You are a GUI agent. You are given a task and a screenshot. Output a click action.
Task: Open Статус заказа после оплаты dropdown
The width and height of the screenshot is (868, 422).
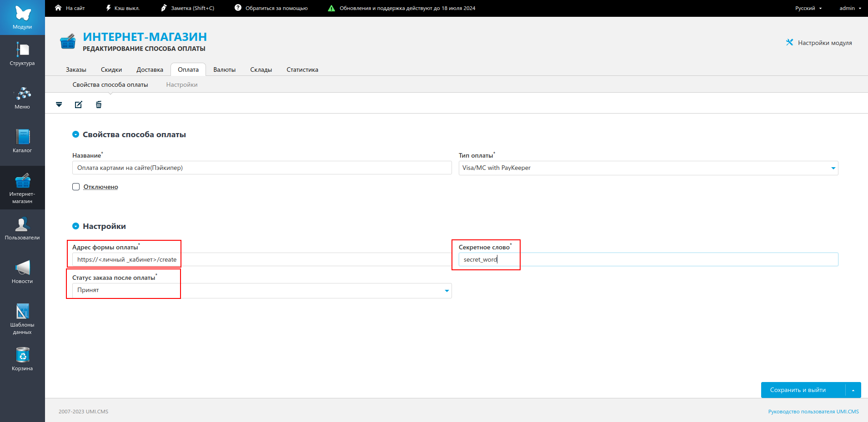tap(447, 291)
